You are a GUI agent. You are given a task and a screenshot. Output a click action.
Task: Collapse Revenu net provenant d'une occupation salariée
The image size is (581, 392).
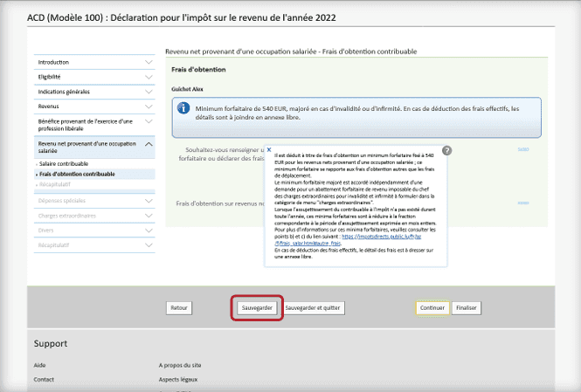[148, 146]
